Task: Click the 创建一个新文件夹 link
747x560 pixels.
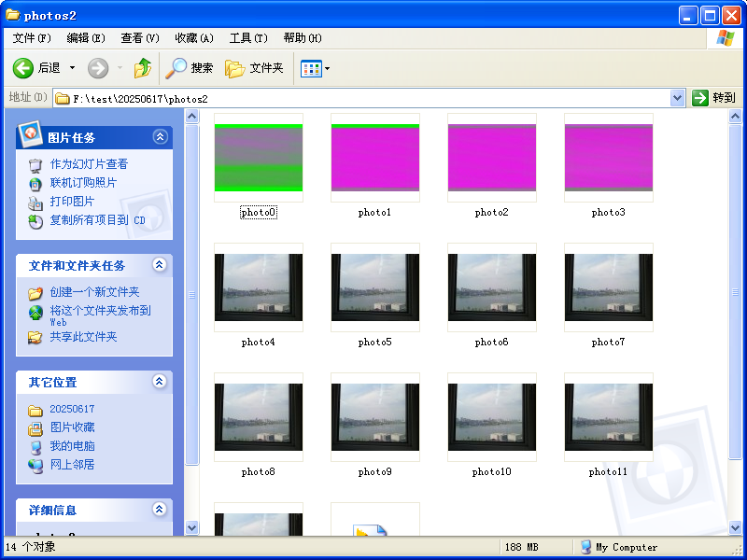Action: coord(95,292)
